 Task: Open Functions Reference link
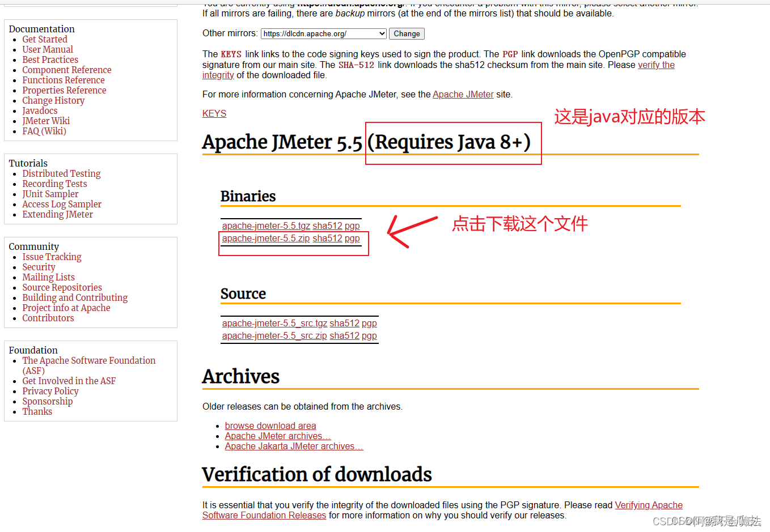64,80
